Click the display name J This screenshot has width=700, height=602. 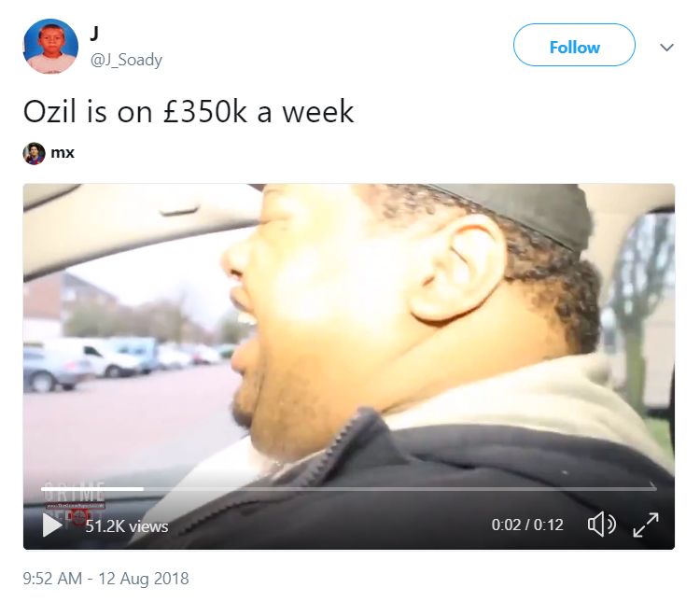click(x=94, y=33)
